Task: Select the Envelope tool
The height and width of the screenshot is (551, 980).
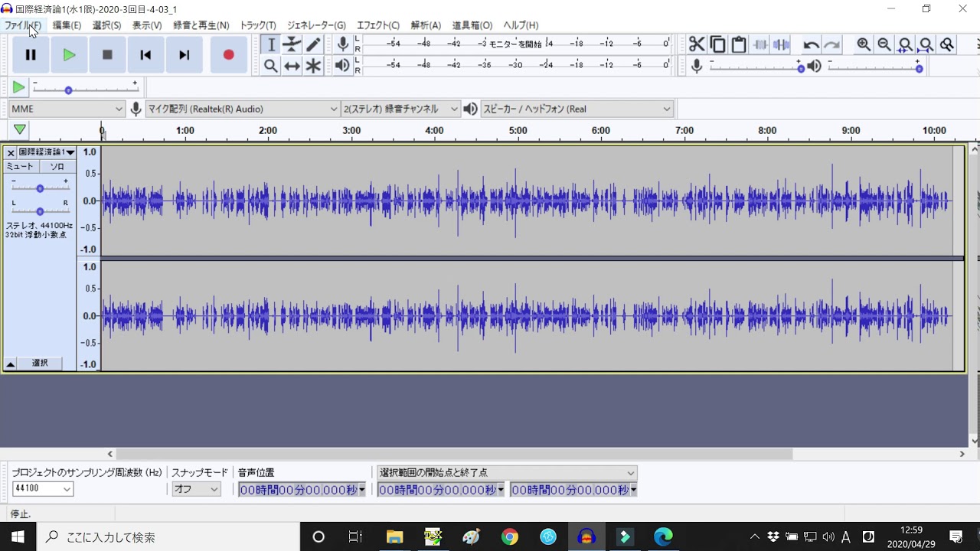Action: click(292, 45)
